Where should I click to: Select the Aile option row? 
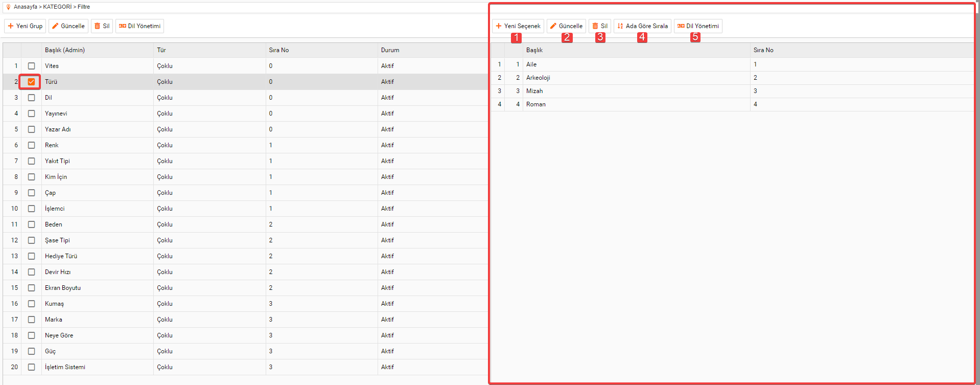[732, 64]
